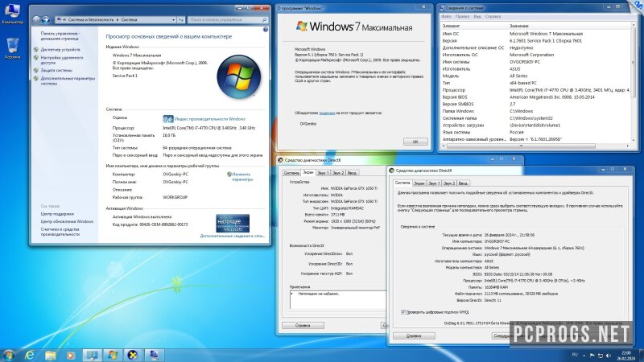Open the network icon in system tray
The image size is (644, 362).
coord(600,356)
